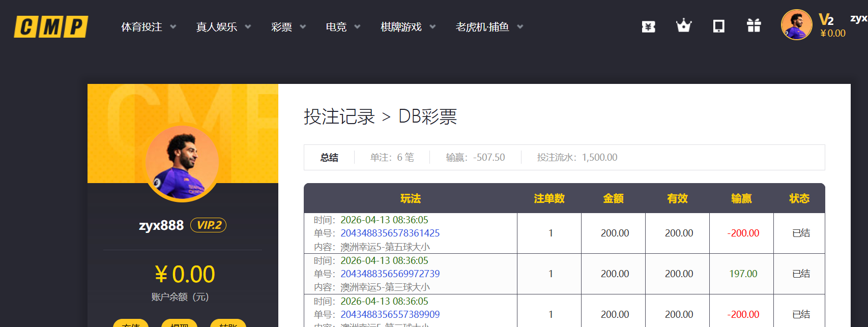
Task: Click the crown VIP icon
Action: point(683,26)
